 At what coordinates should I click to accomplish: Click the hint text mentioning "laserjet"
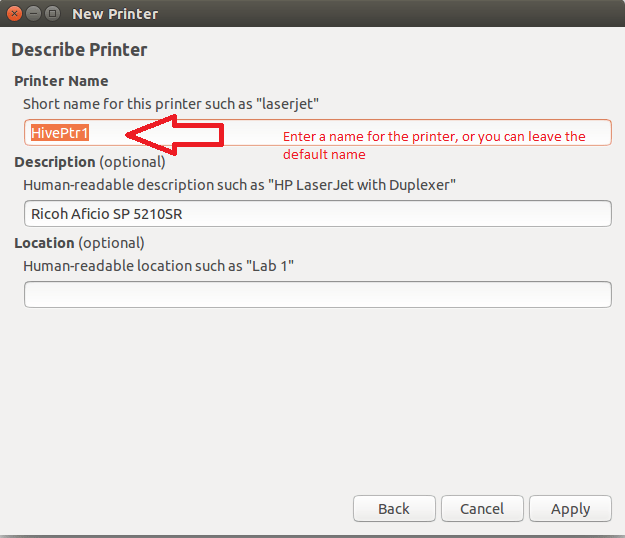coord(171,104)
